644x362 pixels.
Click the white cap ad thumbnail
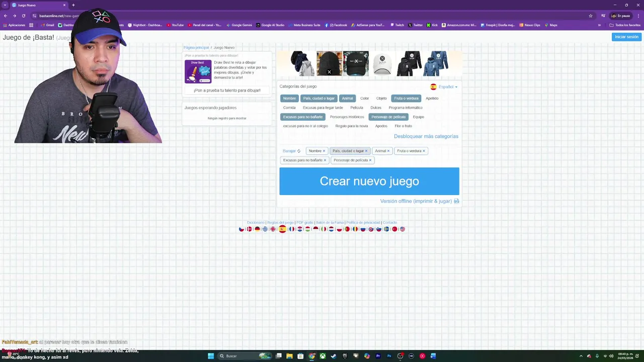pos(382,63)
